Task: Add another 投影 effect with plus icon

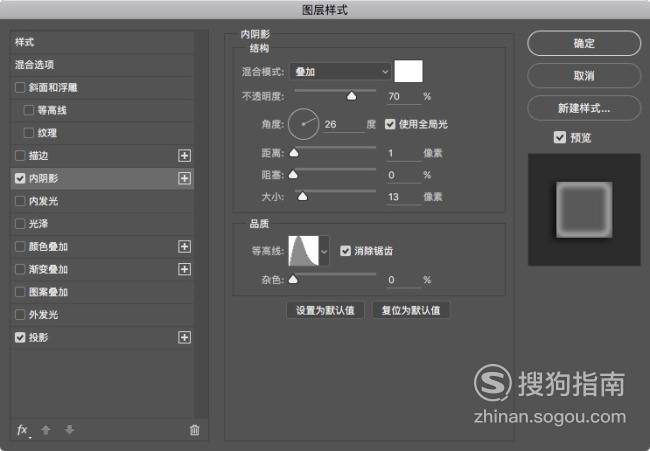Action: [x=184, y=337]
